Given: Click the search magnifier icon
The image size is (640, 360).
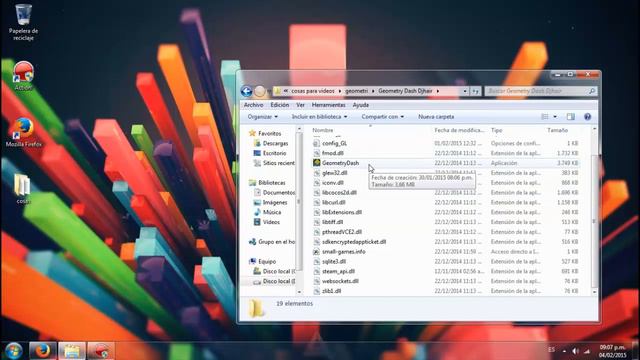Looking at the screenshot, I should coord(592,91).
